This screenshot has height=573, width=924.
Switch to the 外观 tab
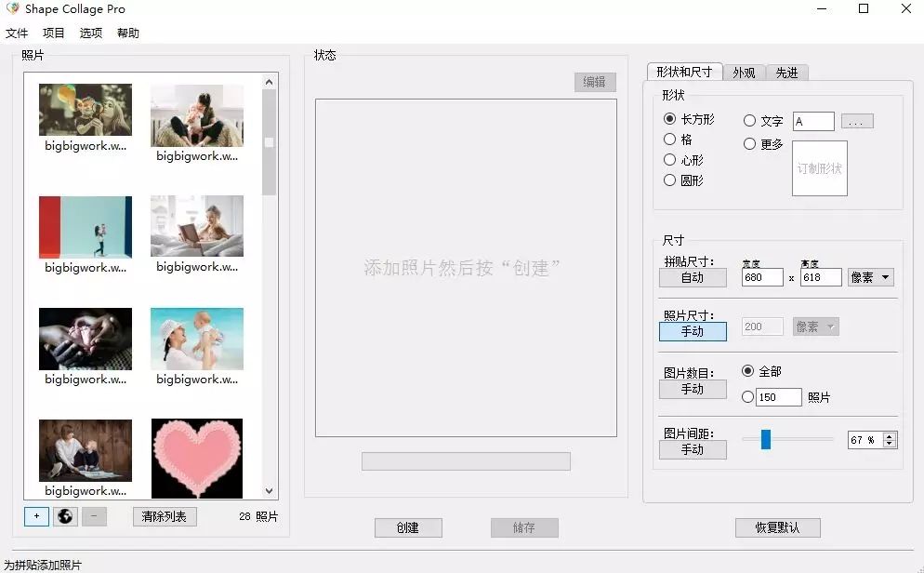744,73
